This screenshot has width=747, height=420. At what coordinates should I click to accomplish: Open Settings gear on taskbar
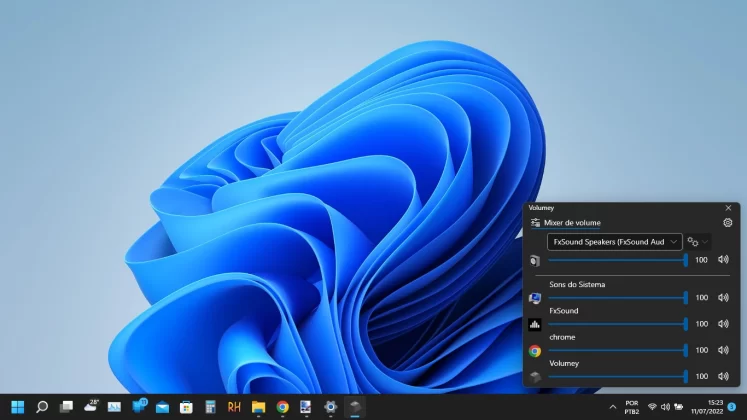pyautogui.click(x=330, y=407)
